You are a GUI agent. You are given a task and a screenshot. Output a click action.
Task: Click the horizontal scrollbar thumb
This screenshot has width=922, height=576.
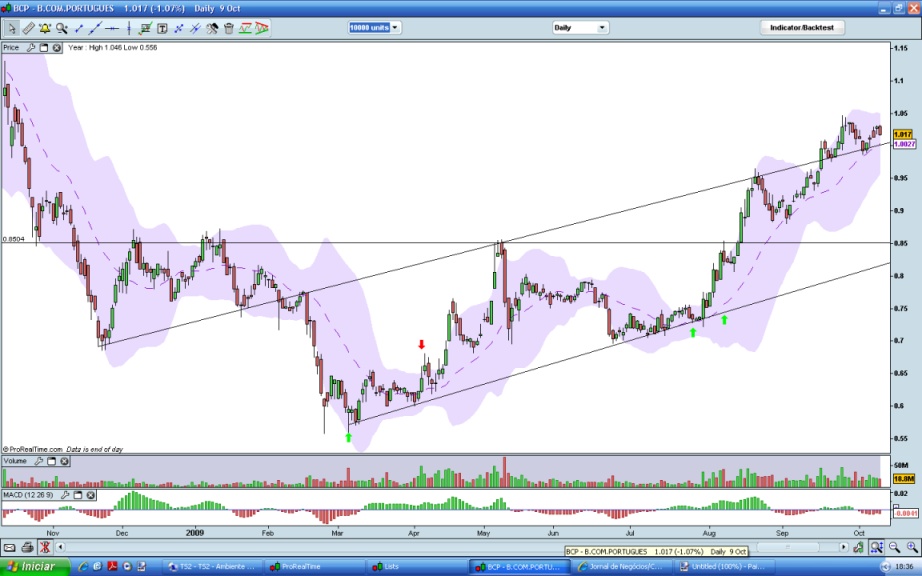pyautogui.click(x=787, y=547)
